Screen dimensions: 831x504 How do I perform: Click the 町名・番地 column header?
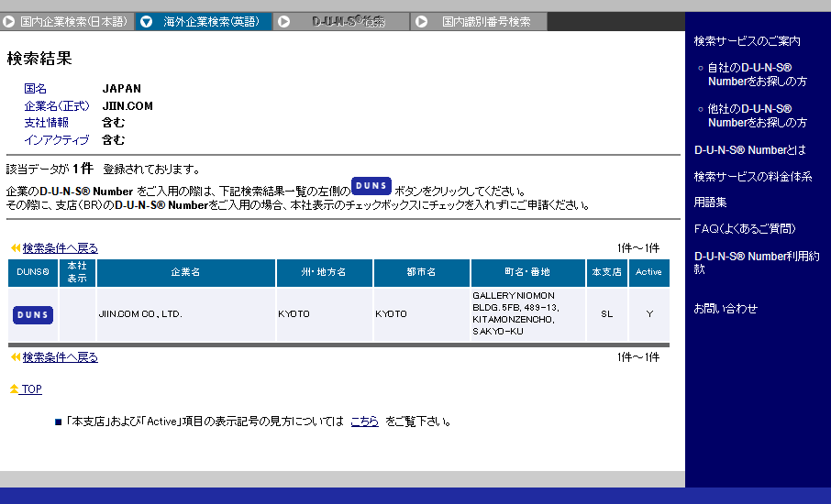point(527,272)
